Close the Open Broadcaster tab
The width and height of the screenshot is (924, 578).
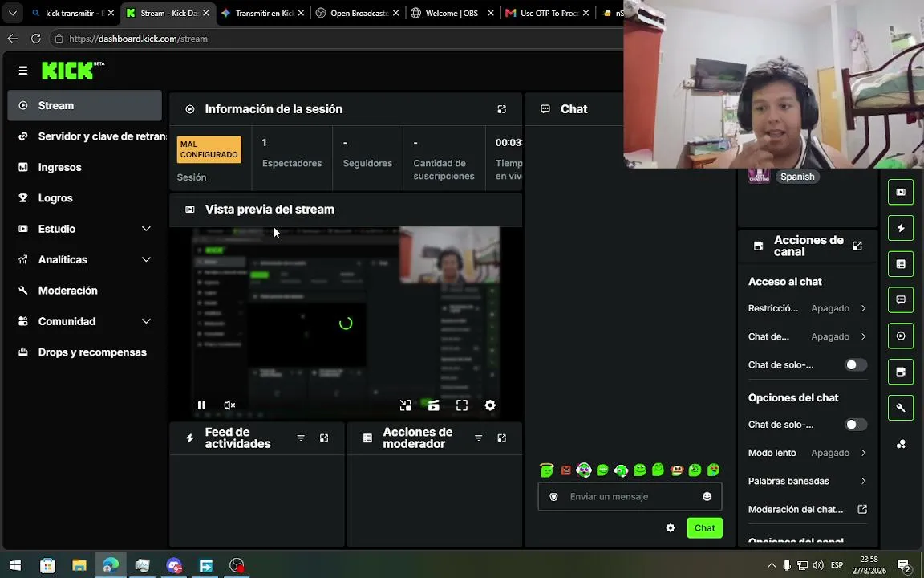point(395,13)
